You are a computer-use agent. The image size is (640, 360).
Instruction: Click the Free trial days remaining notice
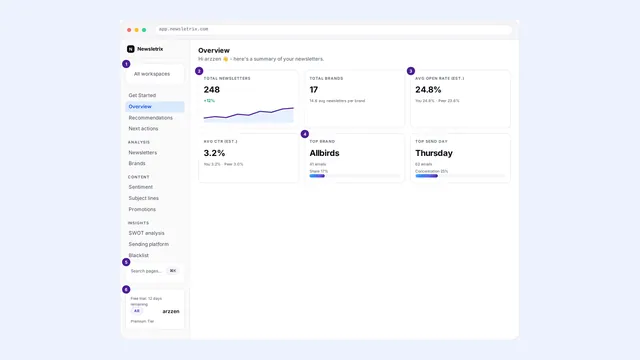tap(146, 301)
